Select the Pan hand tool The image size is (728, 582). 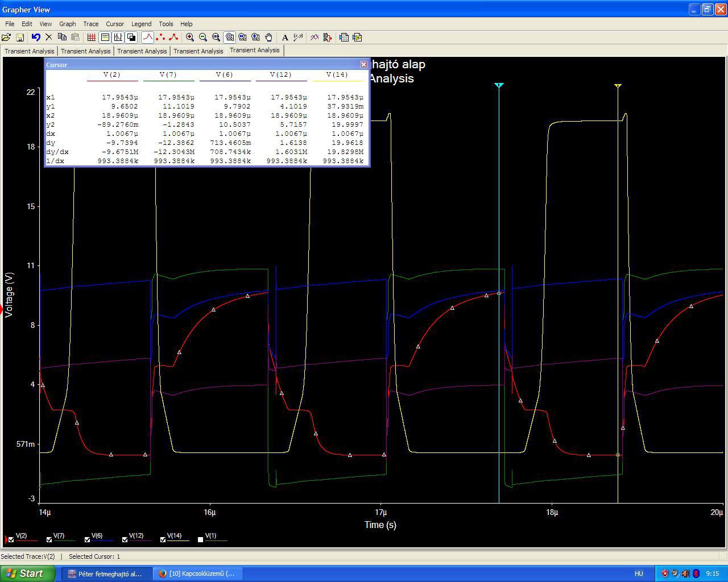268,38
